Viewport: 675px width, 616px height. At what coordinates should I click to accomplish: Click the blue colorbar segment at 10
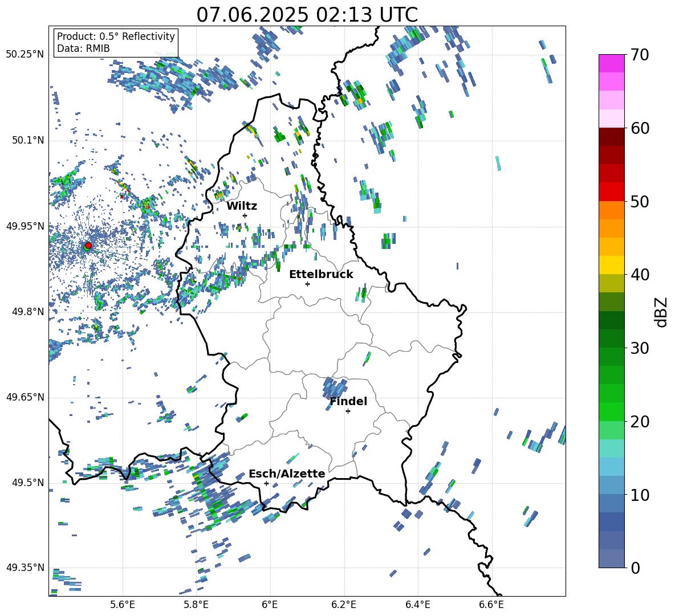(611, 486)
